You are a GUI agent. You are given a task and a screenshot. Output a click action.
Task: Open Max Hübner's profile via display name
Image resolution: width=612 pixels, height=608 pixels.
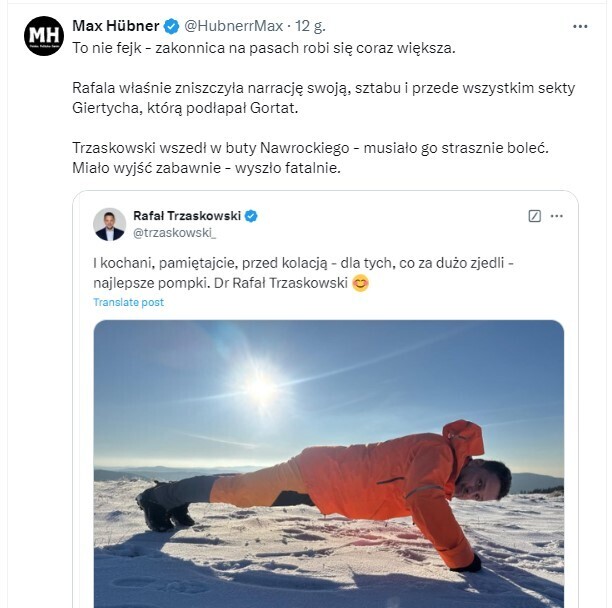[x=117, y=25]
